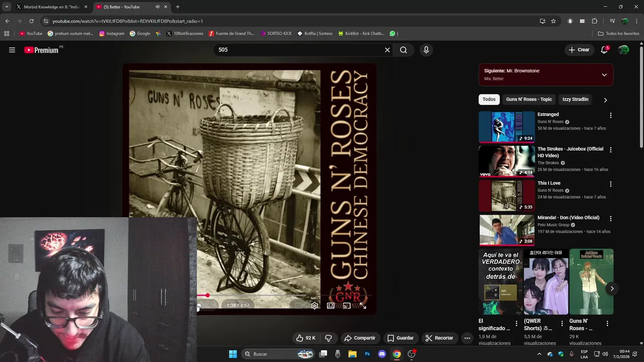Open SORTEO KICK bookmark
The width and height of the screenshot is (644, 362).
click(x=276, y=34)
